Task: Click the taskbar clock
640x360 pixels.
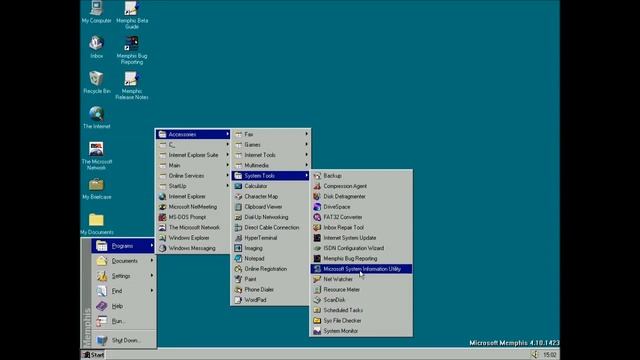Action: click(x=549, y=355)
